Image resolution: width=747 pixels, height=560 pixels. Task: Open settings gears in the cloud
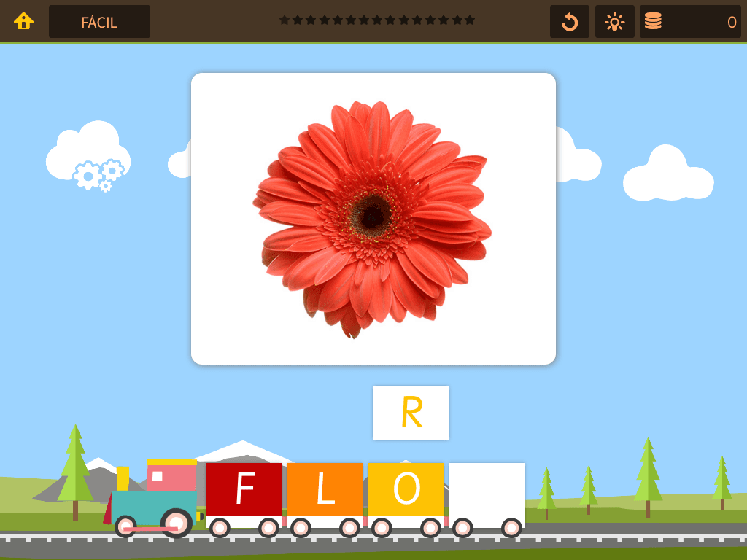click(97, 175)
